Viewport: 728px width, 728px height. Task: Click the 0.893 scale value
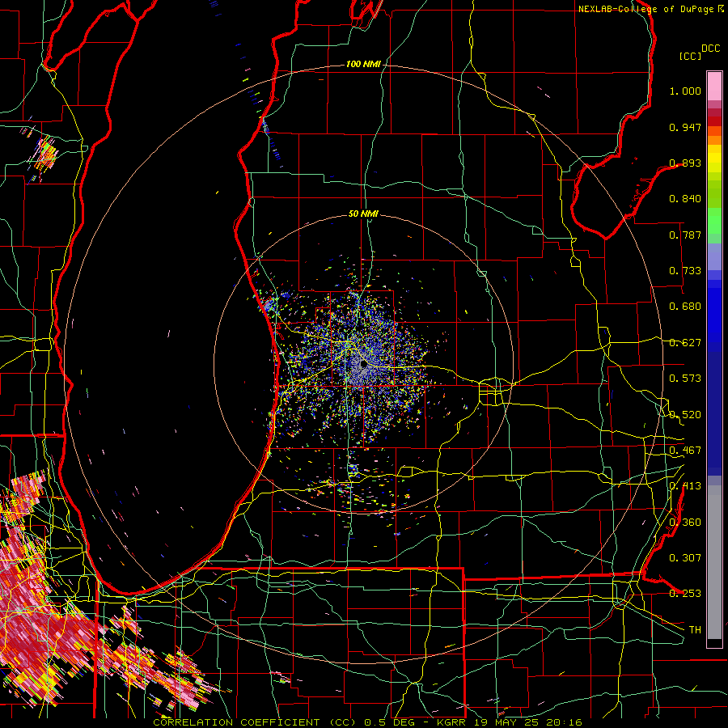[x=685, y=163]
